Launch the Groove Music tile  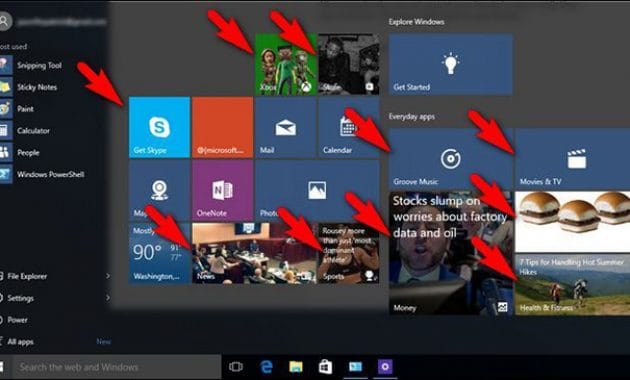click(x=451, y=159)
